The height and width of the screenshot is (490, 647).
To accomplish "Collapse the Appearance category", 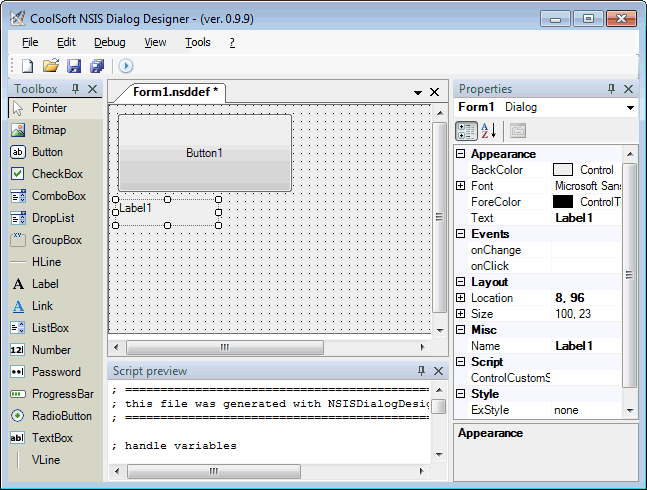I will point(461,154).
